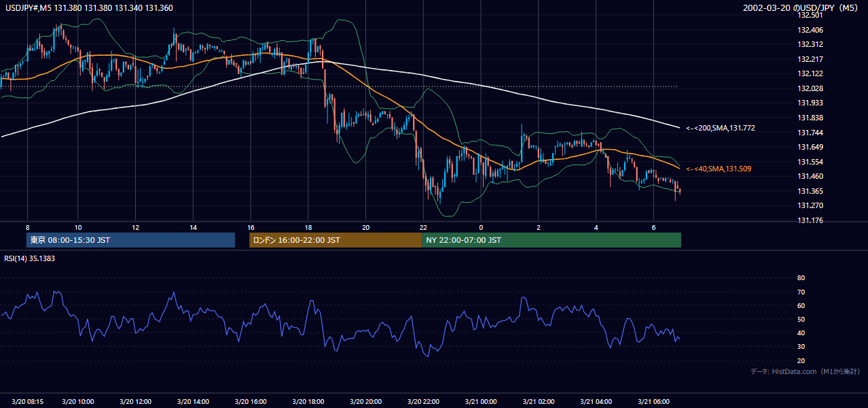Screen dimensions: 868x408
Task: Click hour label 8 below the price chart
Action: point(27,227)
